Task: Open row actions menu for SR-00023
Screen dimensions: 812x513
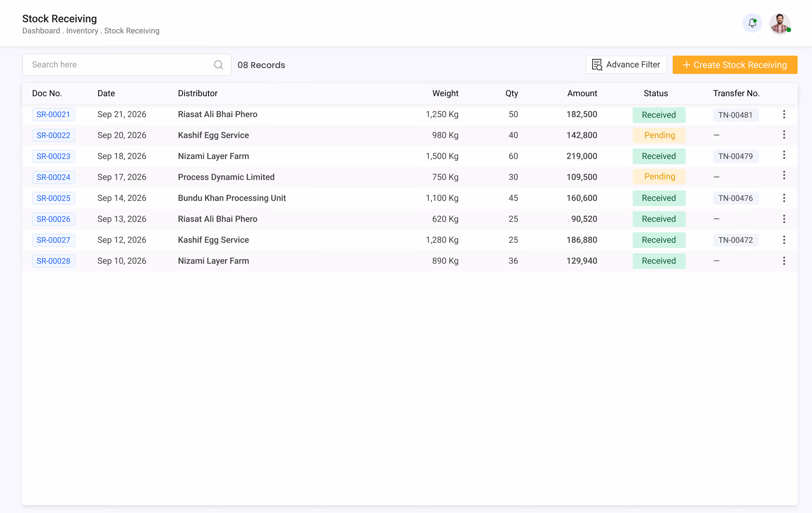Action: point(784,155)
